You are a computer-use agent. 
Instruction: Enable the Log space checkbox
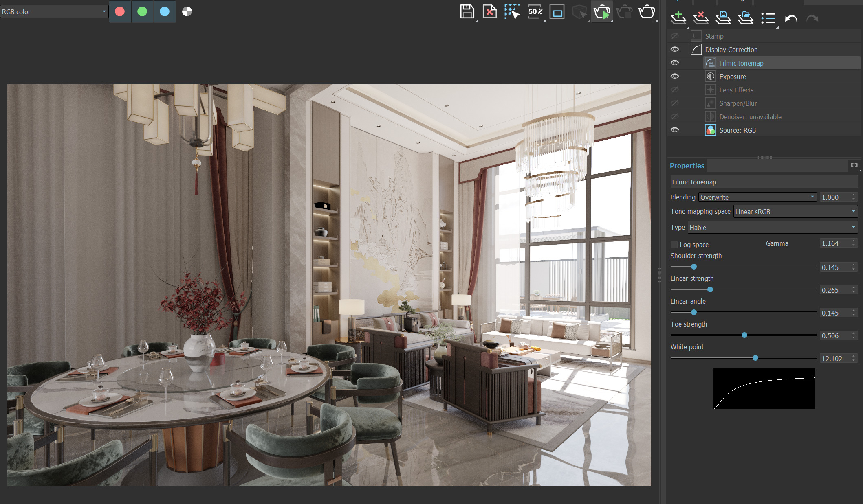pyautogui.click(x=674, y=244)
